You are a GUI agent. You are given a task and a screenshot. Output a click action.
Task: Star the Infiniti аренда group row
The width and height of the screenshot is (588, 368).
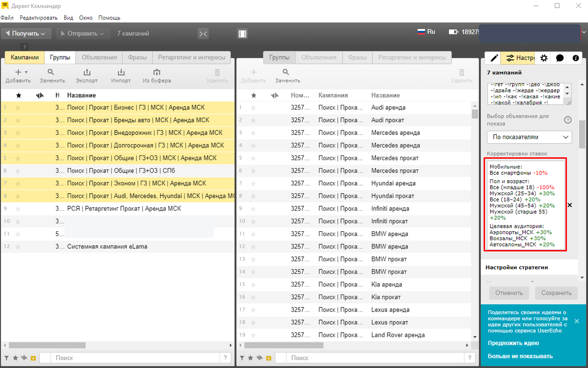click(253, 209)
